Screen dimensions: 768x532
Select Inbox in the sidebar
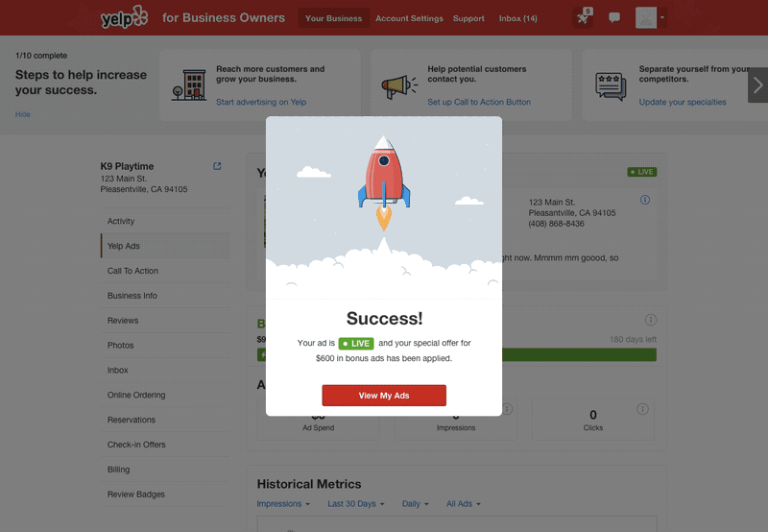165,370
